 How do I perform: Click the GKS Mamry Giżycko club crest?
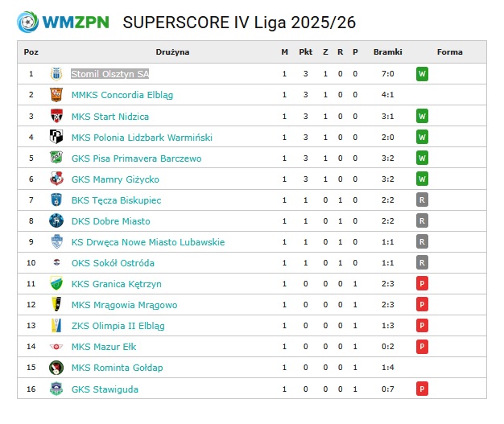pos(56,179)
